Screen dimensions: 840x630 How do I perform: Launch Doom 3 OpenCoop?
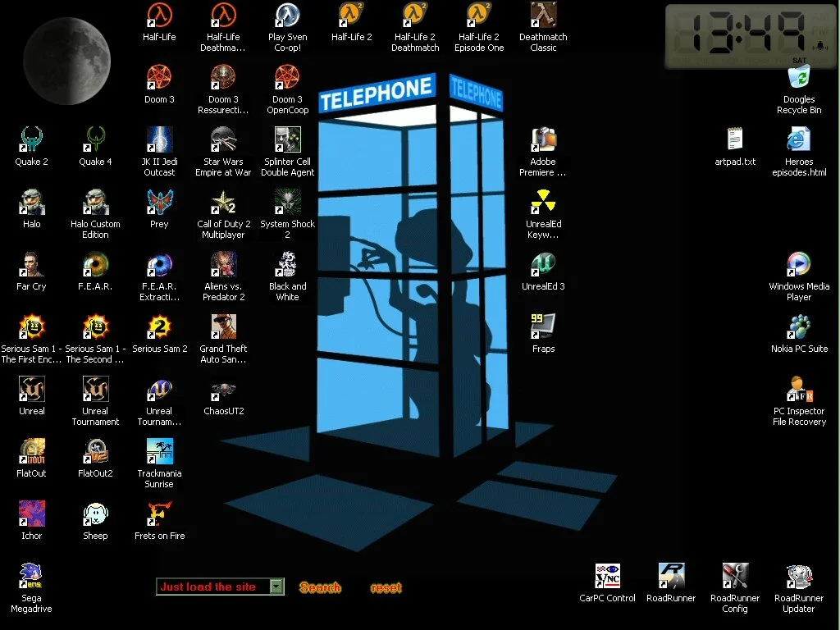pos(287,78)
